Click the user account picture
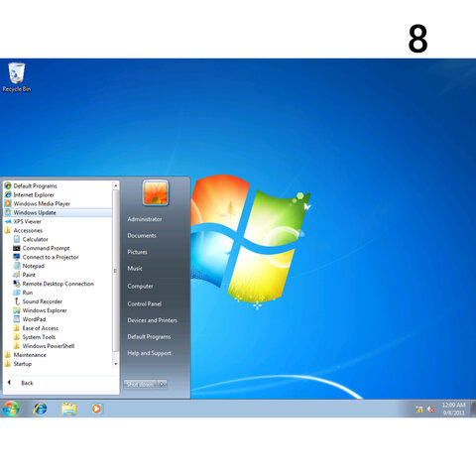Screen dimensions: 476x476 156,192
